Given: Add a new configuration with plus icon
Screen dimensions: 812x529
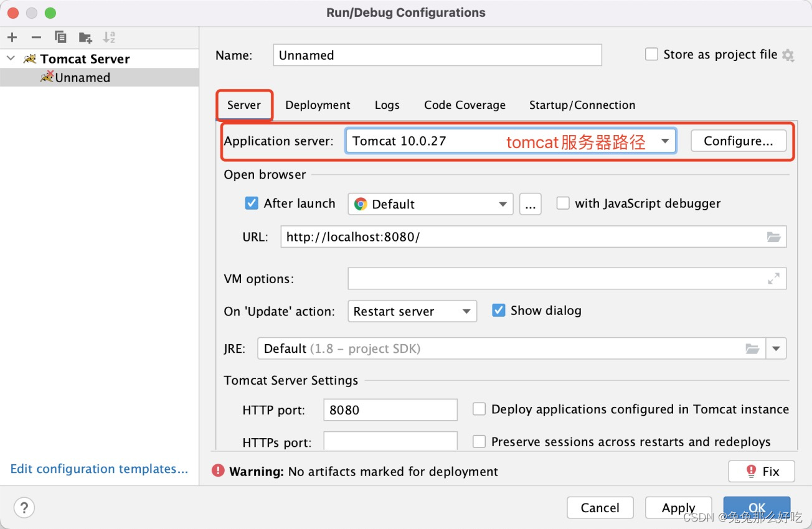Looking at the screenshot, I should click(x=12, y=37).
